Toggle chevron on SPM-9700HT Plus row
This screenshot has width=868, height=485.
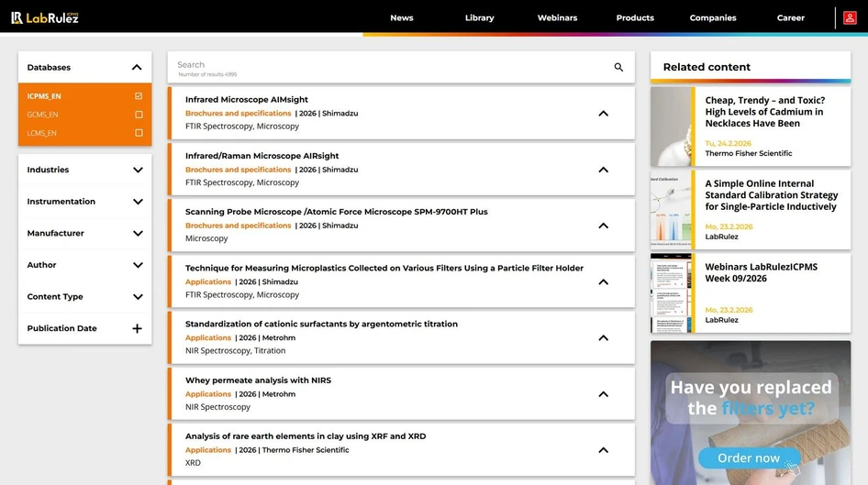(604, 226)
